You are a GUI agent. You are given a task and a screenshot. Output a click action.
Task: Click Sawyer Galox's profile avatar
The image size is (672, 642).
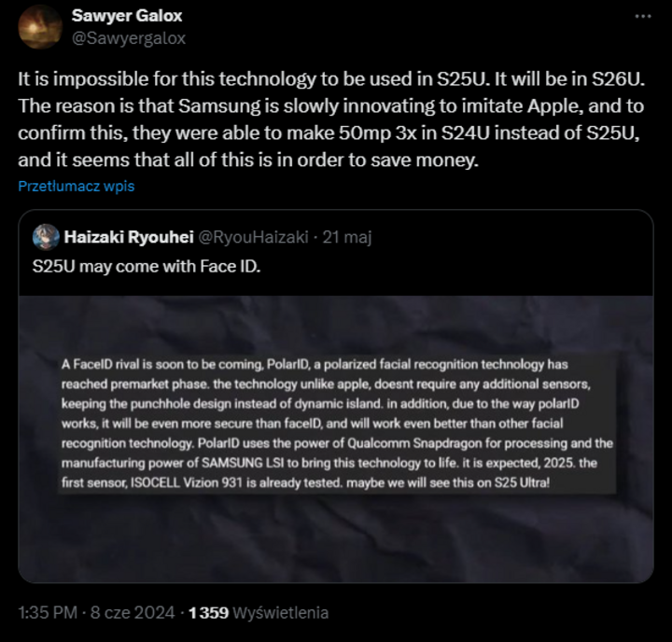pos(38,26)
